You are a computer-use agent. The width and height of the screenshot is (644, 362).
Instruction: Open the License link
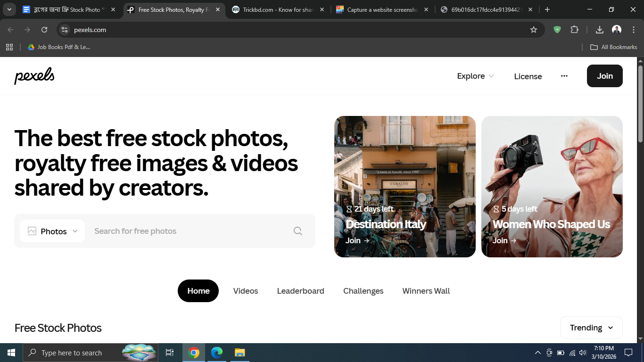tap(528, 76)
